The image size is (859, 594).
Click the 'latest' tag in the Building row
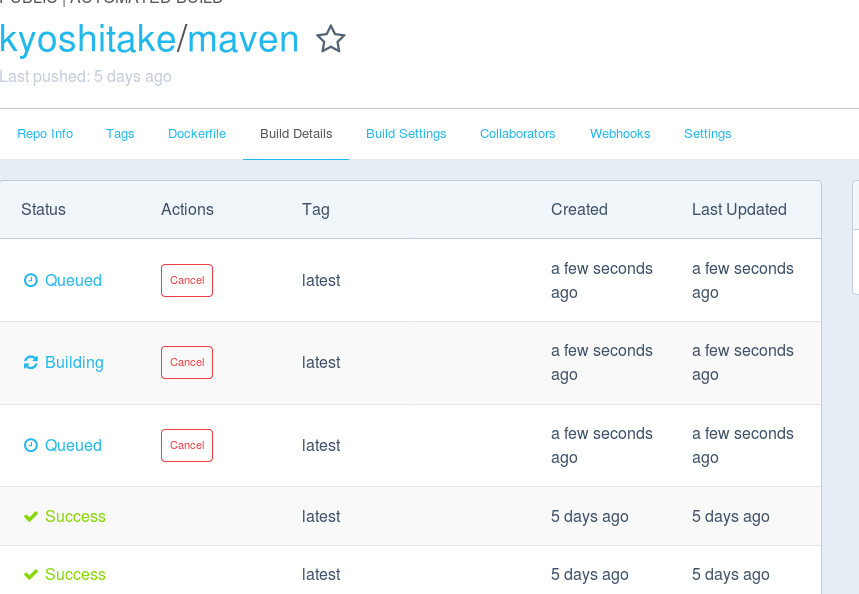[321, 362]
